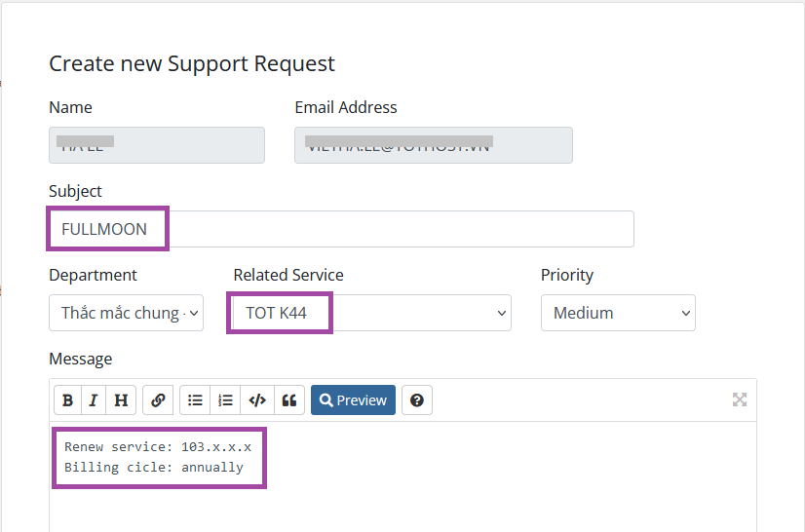Click the 'Billing cicle: annually' message line
The width and height of the screenshot is (805, 532).
coord(154,468)
